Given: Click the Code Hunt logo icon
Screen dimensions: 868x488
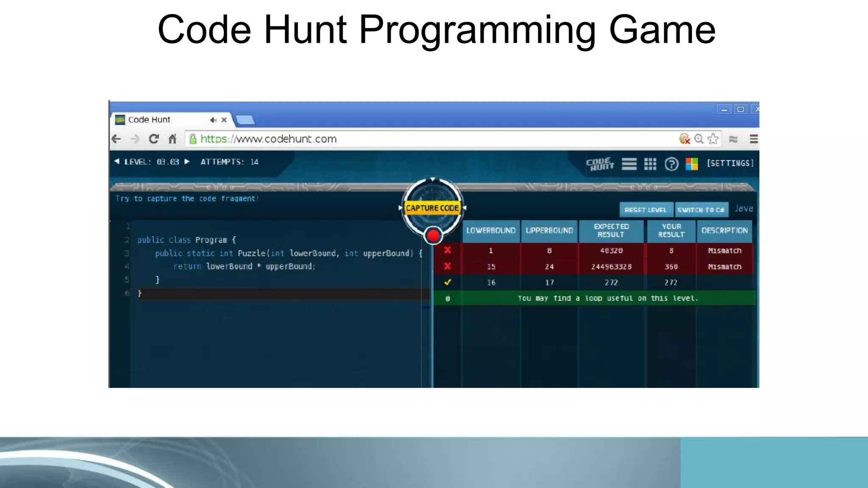Looking at the screenshot, I should (600, 164).
